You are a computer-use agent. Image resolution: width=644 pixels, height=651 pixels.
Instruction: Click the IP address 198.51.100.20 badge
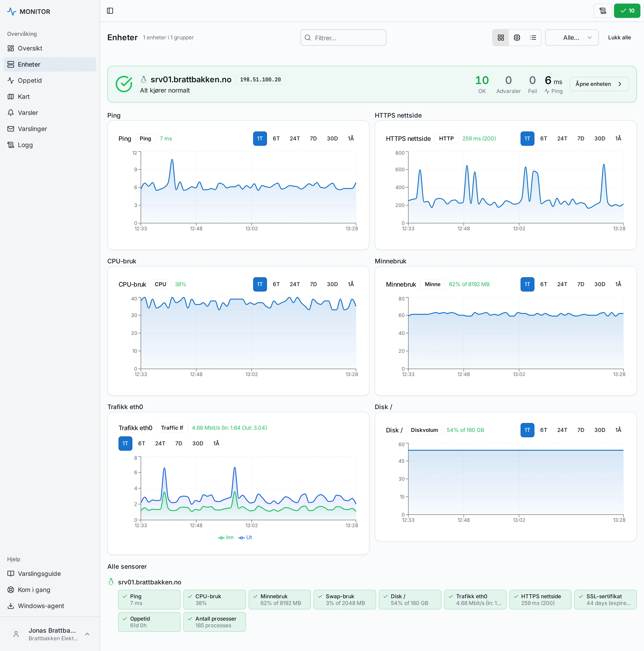click(260, 80)
